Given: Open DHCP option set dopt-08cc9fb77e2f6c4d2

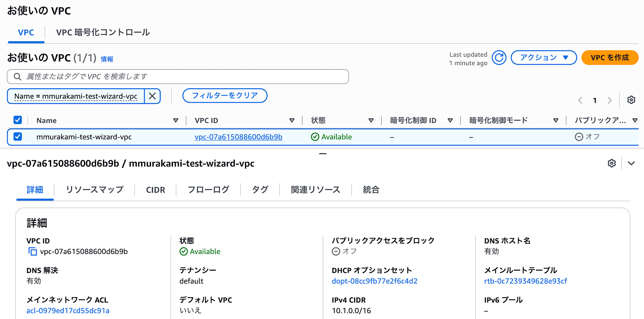Looking at the screenshot, I should tap(374, 281).
